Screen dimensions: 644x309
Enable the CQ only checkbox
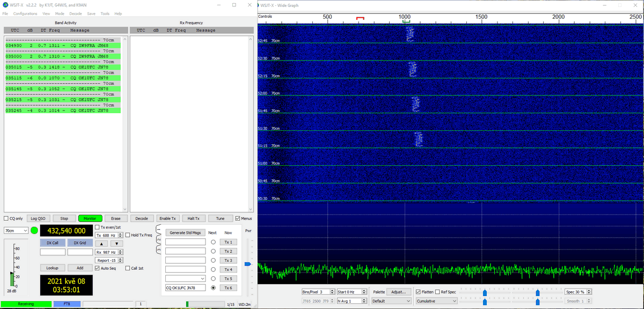6,218
